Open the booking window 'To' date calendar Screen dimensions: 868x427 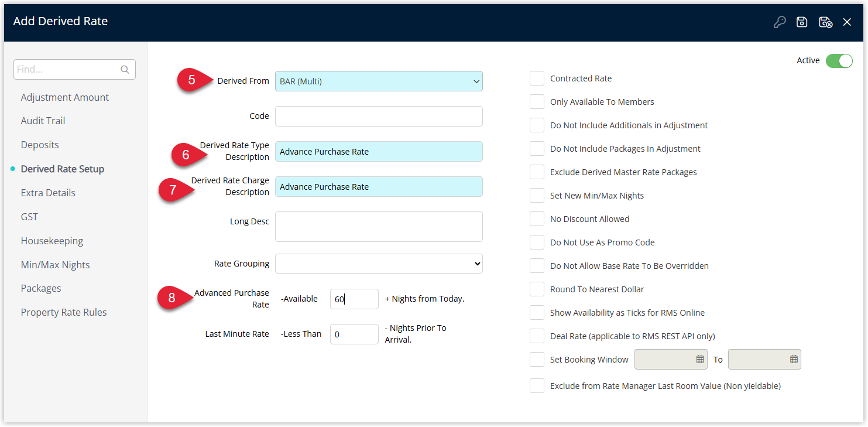[x=794, y=360]
